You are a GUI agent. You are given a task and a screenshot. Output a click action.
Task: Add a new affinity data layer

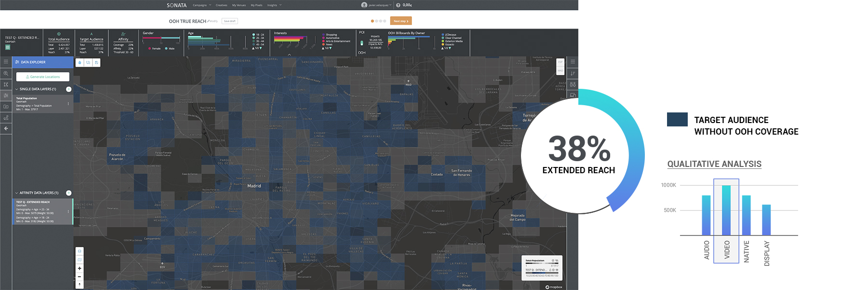68,193
